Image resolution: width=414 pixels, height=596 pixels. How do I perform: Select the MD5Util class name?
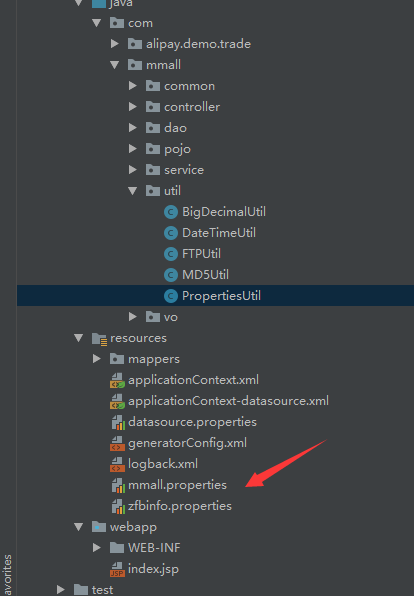[x=205, y=275]
